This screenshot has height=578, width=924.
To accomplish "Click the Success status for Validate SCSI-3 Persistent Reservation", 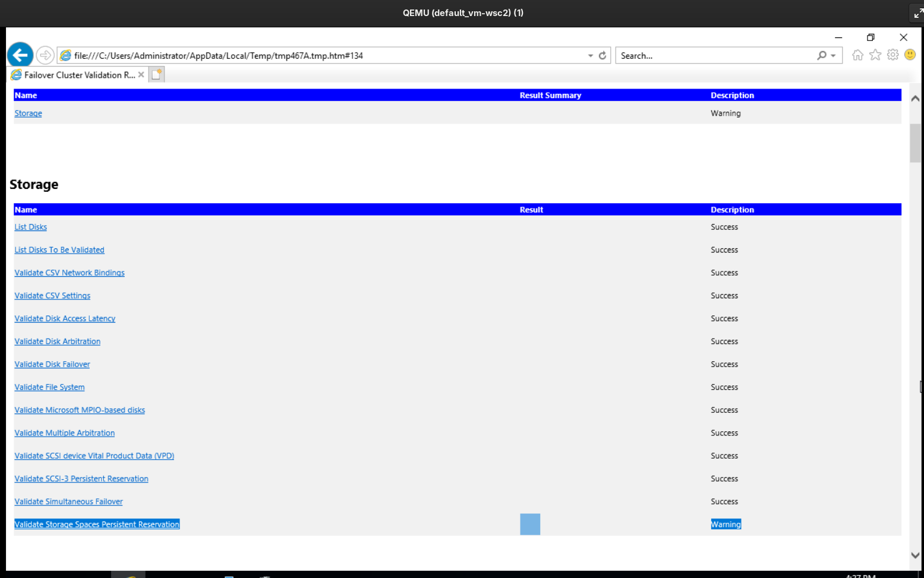I will (724, 479).
